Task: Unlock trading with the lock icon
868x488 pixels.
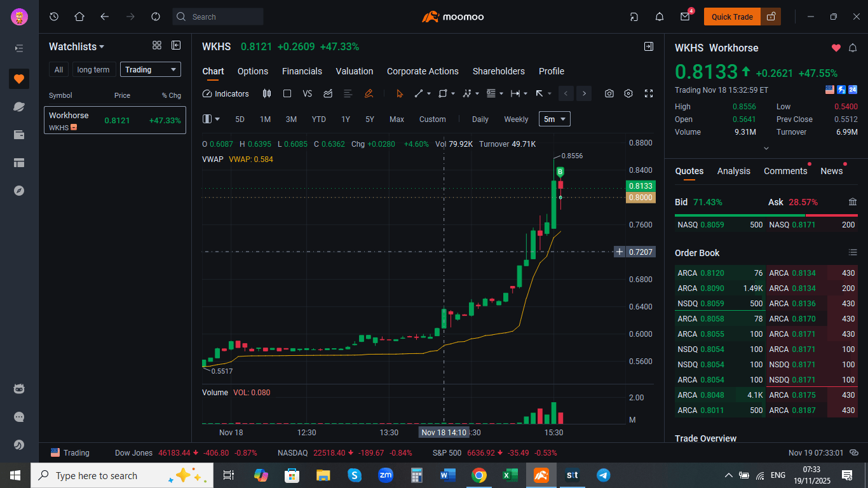Action: [771, 17]
